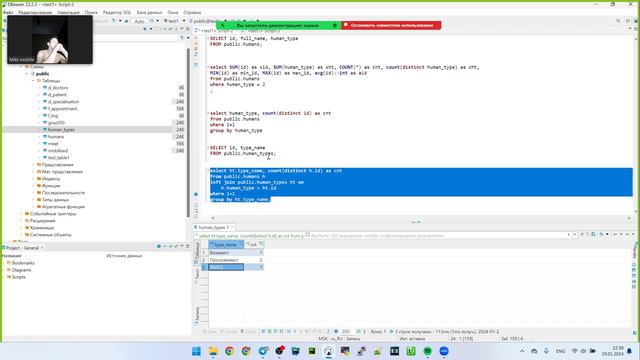Open the База данных menu

click(x=149, y=13)
